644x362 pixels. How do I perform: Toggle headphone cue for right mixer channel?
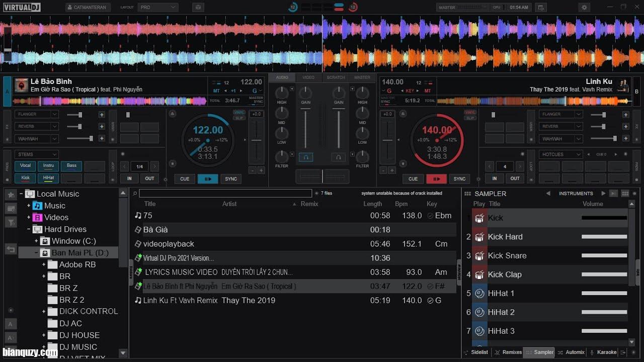(338, 157)
